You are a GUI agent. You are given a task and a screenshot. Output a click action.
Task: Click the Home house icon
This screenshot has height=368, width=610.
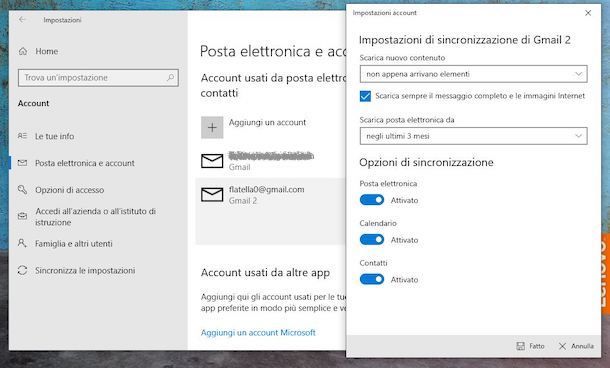[x=23, y=51]
